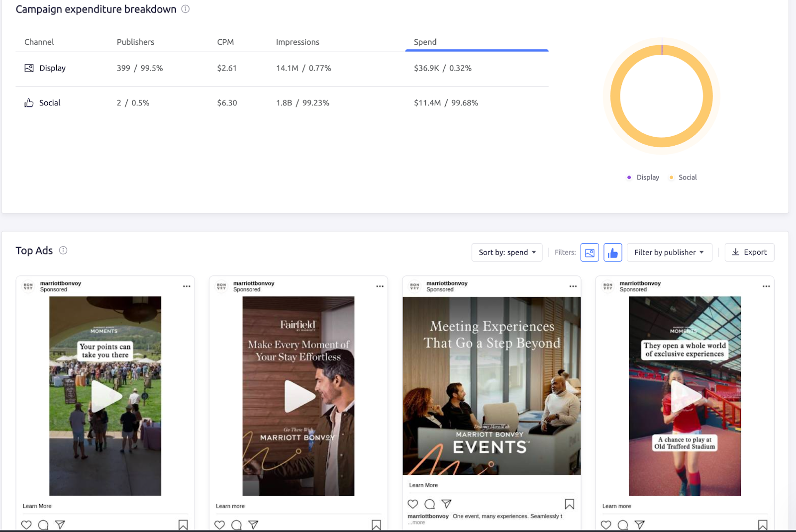Viewport: 796px width, 532px height.
Task: Expand the truncated caption on the Events ad
Action: pos(417,523)
